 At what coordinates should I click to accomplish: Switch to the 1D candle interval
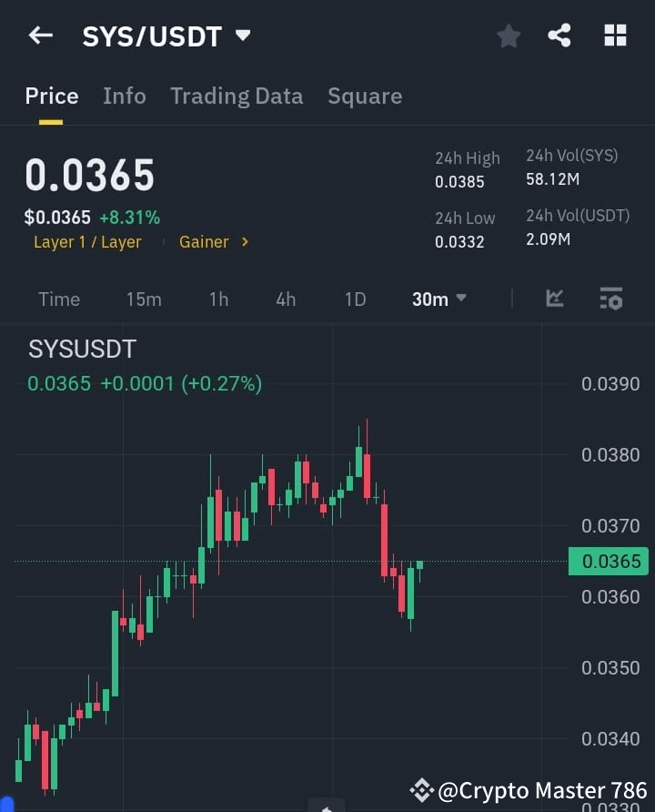355,299
